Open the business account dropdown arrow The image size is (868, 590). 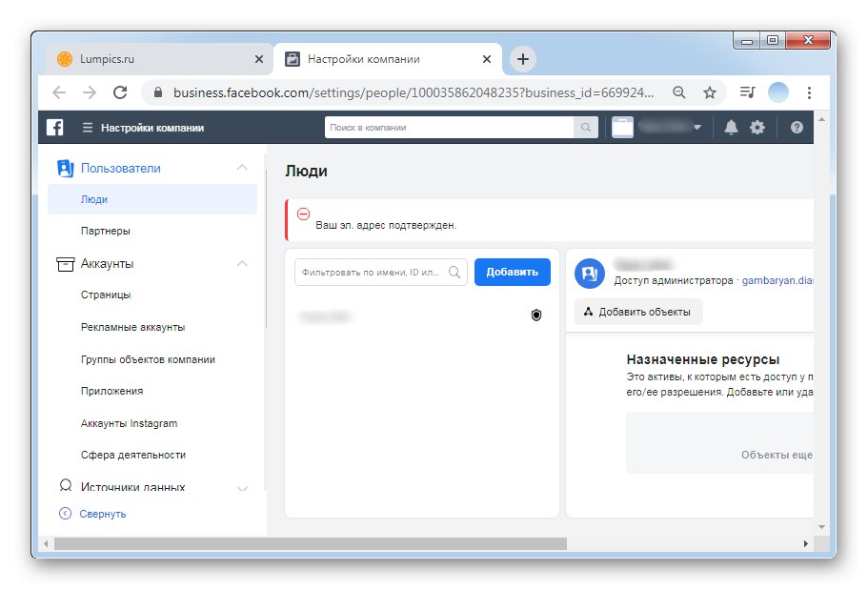coord(696,128)
